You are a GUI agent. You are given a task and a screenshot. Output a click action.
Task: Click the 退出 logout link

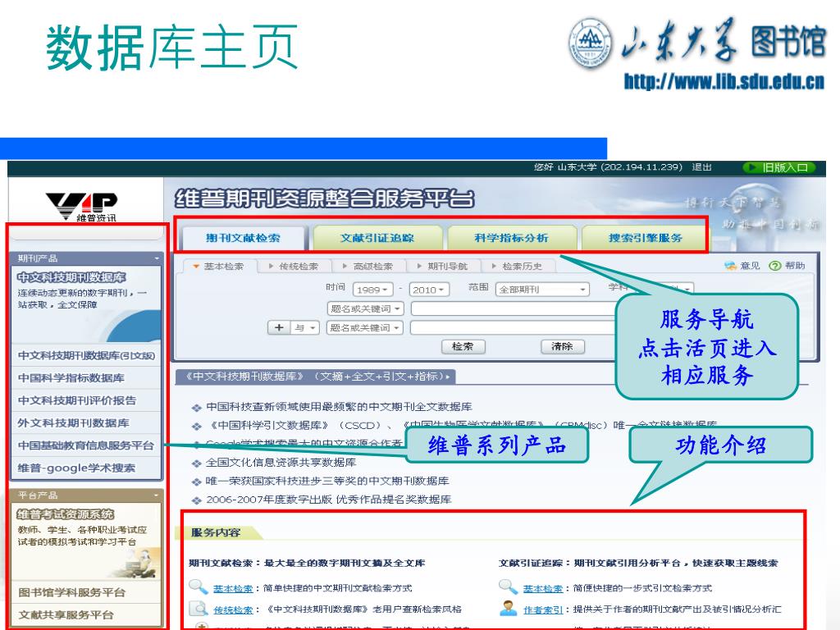coord(701,167)
